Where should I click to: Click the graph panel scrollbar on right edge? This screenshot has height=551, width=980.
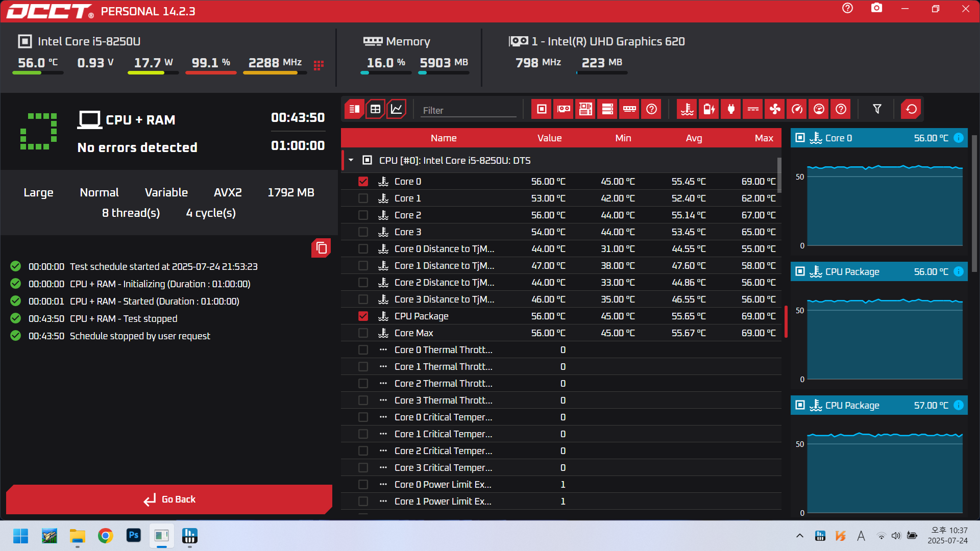coord(974,204)
